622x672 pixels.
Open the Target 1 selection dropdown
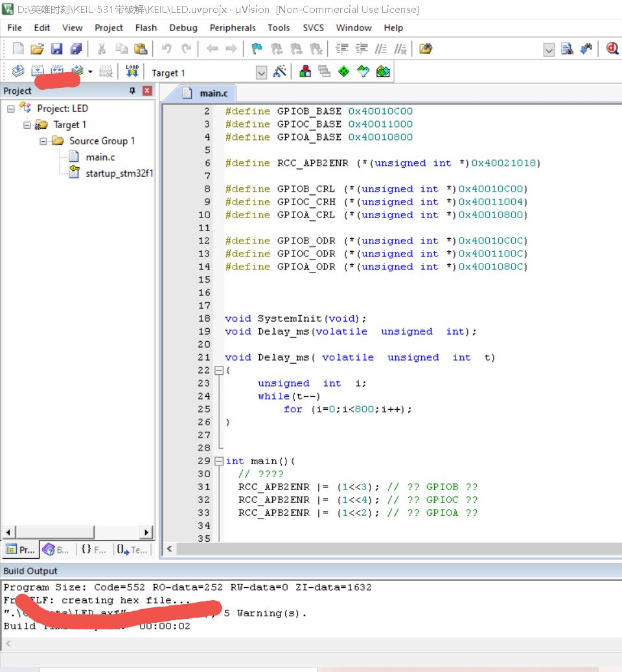[x=261, y=73]
